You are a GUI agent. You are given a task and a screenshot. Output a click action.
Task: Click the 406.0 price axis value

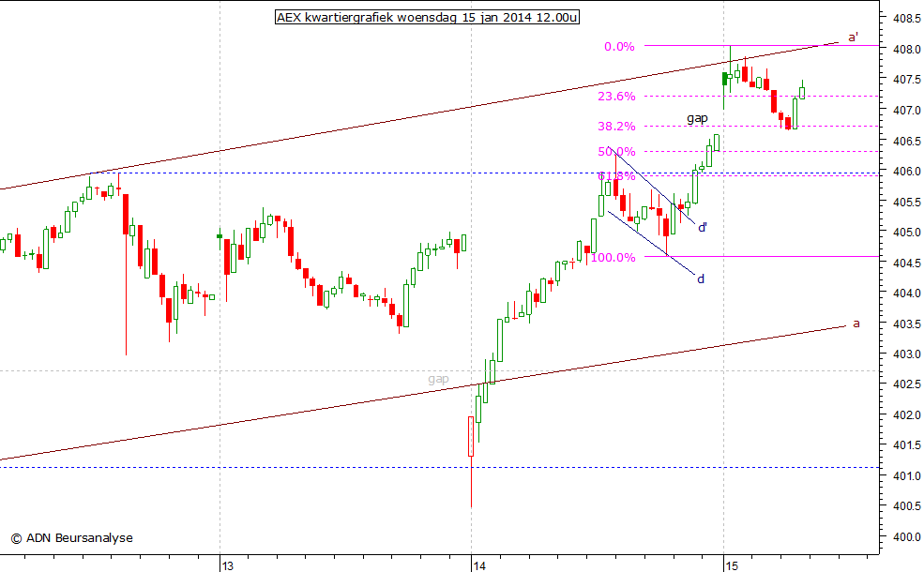click(x=906, y=172)
